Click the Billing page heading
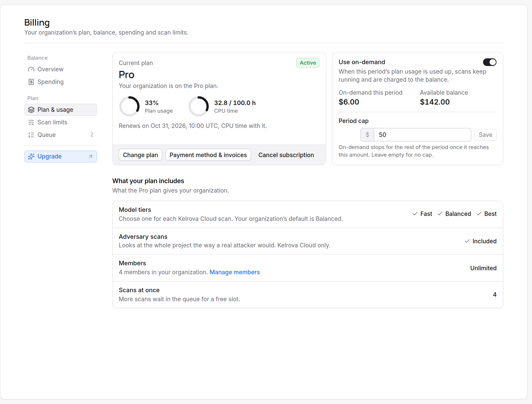The height and width of the screenshot is (404, 532). click(x=37, y=23)
